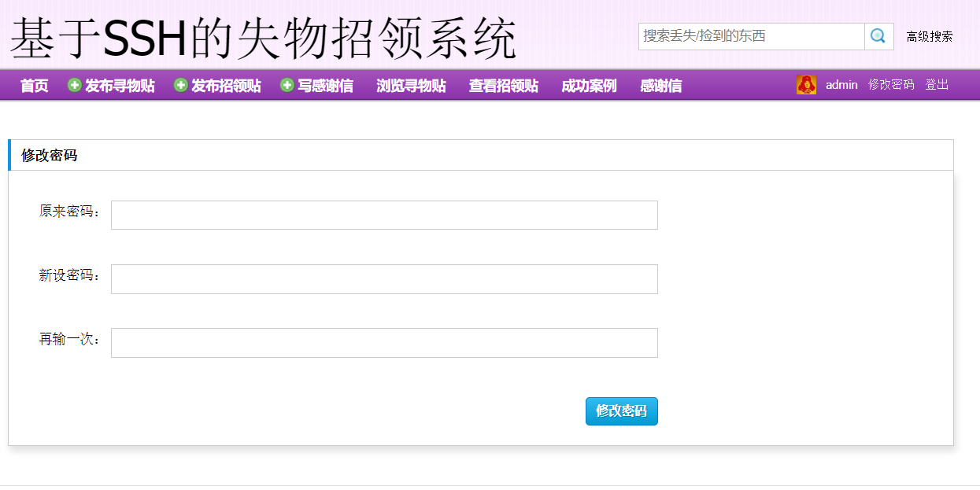Open the 写感谢信 page
This screenshot has width=980, height=490.
pyautogui.click(x=325, y=84)
